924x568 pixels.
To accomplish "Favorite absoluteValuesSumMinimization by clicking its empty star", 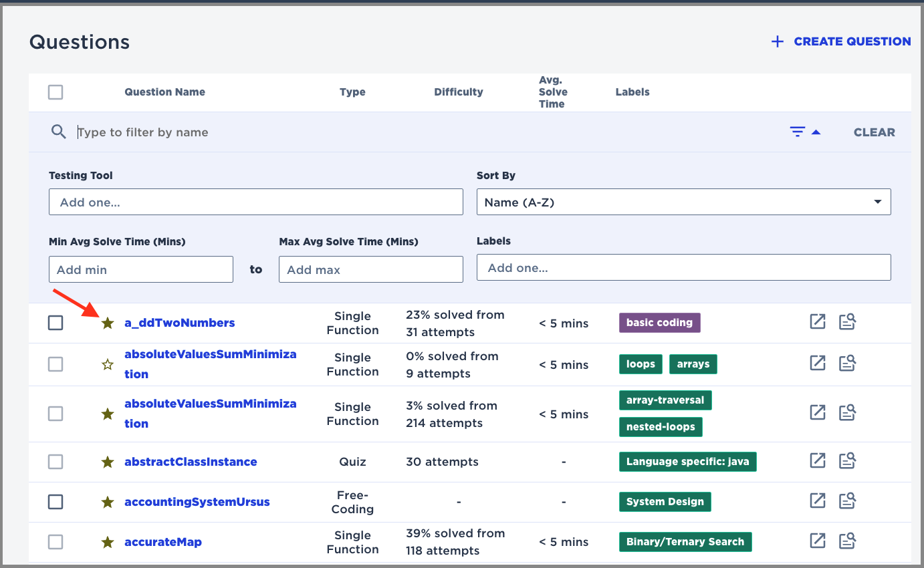I will (x=107, y=364).
